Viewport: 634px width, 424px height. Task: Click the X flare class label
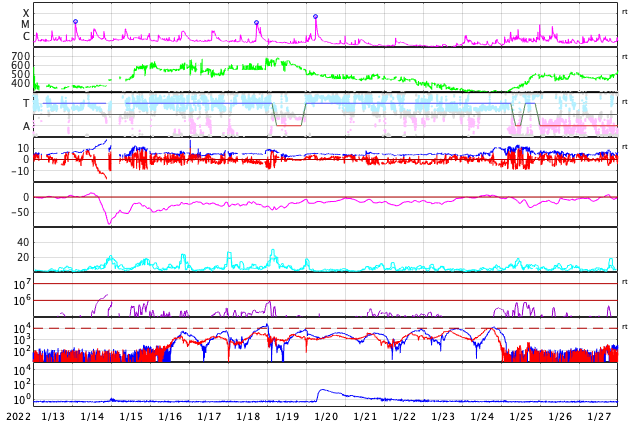point(26,13)
